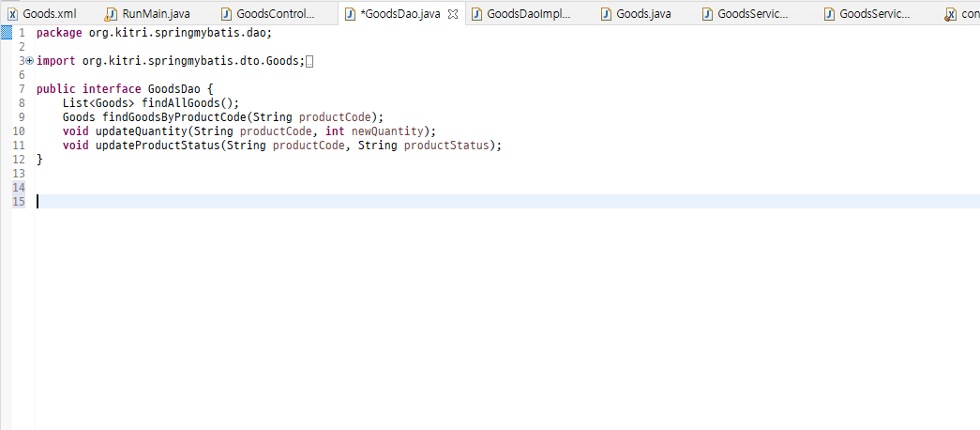
Task: Click the "newQuantity" parameter on line 10
Action: click(387, 131)
